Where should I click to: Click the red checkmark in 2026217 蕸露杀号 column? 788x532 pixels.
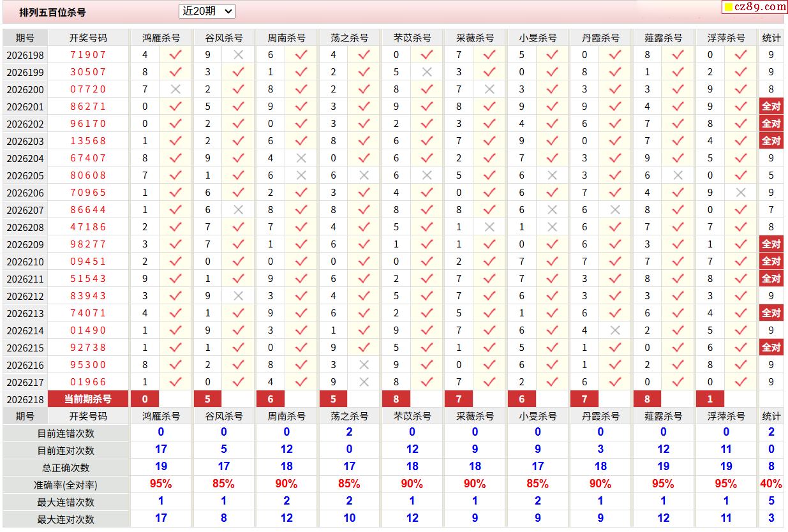(x=678, y=382)
